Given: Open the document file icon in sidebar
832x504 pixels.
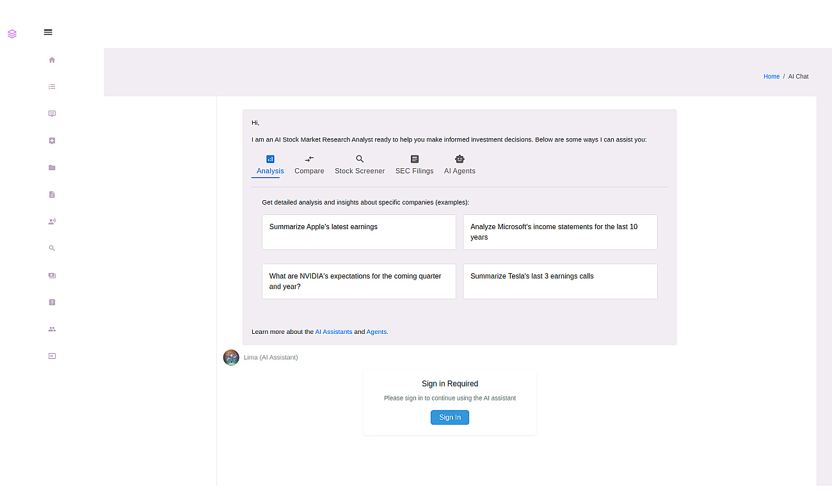Looking at the screenshot, I should coord(52,194).
